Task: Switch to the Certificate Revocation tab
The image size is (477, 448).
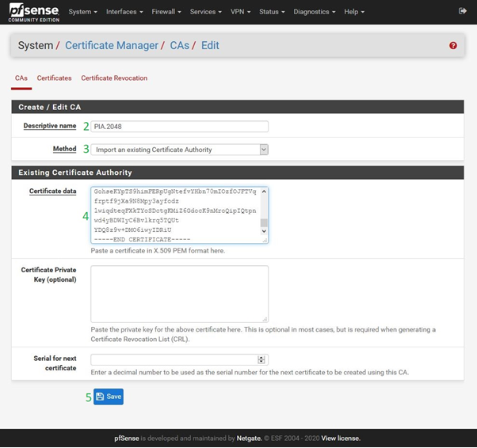Action: coord(114,78)
